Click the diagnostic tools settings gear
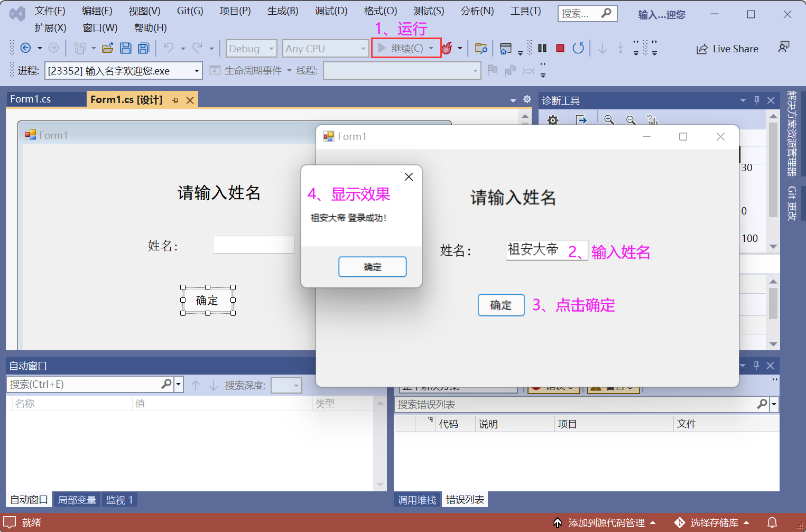 tap(553, 120)
